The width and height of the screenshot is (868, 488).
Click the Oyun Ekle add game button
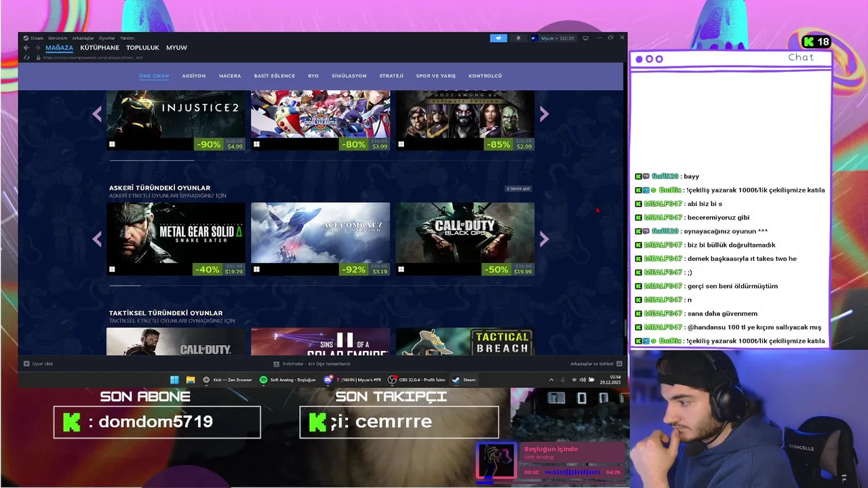coord(39,364)
